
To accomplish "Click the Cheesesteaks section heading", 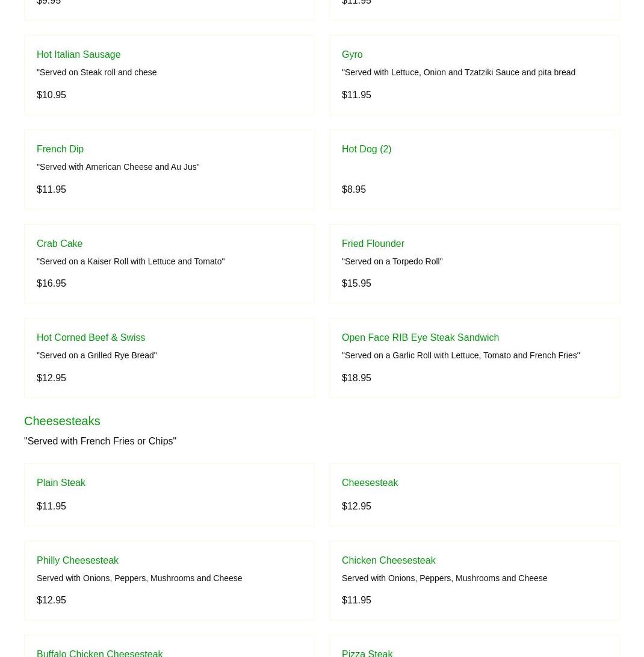I will pos(62,421).
